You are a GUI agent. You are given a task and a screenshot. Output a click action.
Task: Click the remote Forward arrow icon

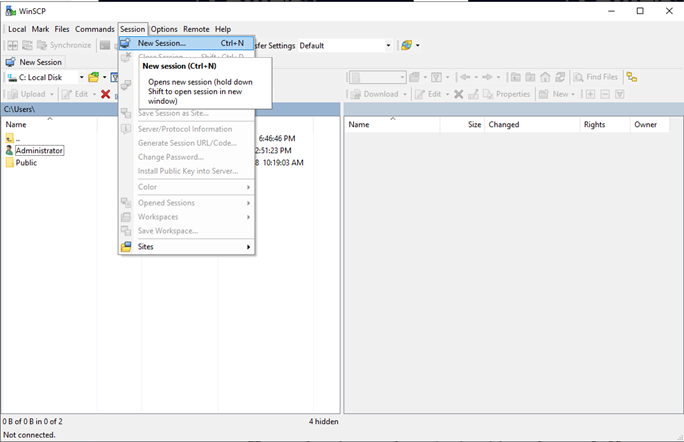(x=487, y=77)
